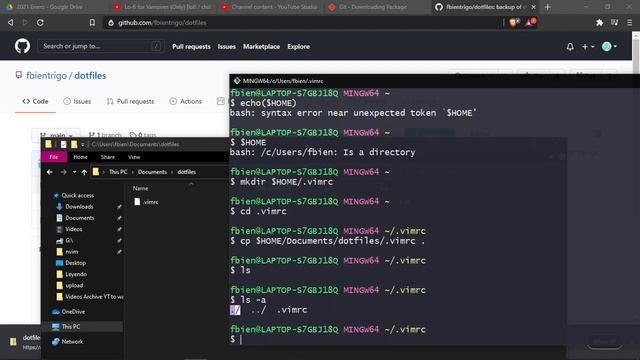Viewport: 640px width, 360px height.
Task: Open Marketplace in GitHub header
Action: tap(261, 47)
